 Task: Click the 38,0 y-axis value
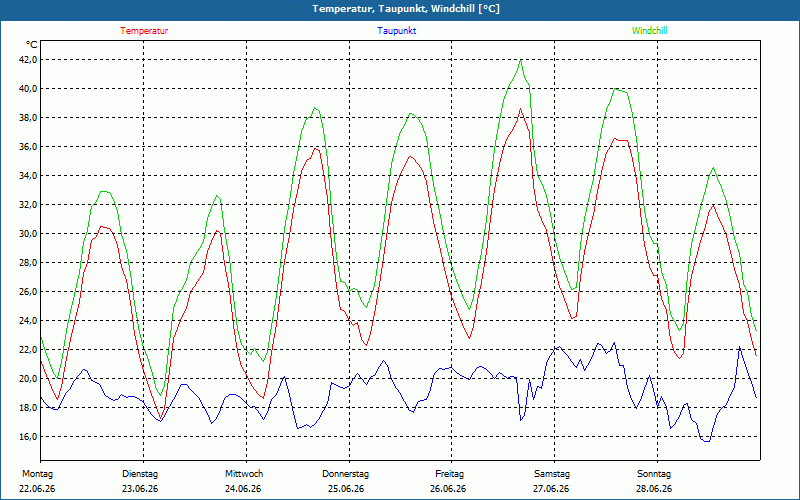click(x=29, y=118)
